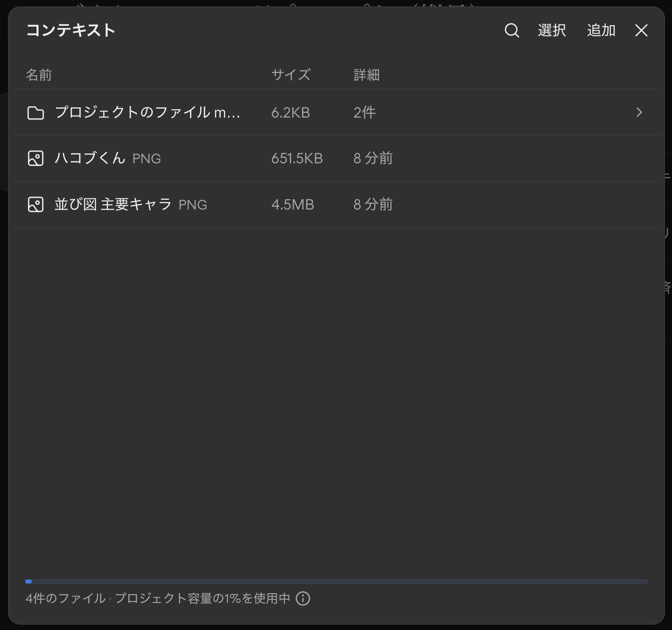Screen dimensions: 672x630
Task: Close the コンテキスト dialog
Action: click(x=641, y=30)
